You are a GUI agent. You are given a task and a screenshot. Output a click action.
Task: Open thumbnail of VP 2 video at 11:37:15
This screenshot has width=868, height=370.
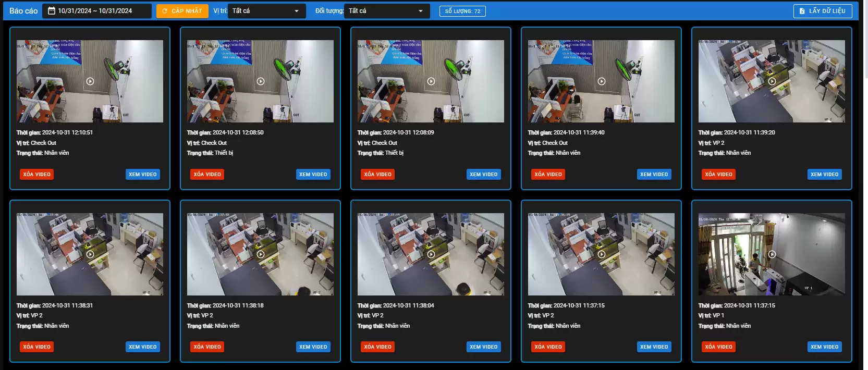pos(601,254)
